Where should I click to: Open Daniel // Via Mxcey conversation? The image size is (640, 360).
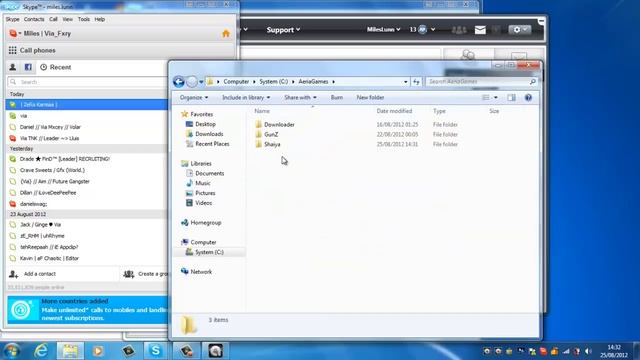[x=87, y=127]
